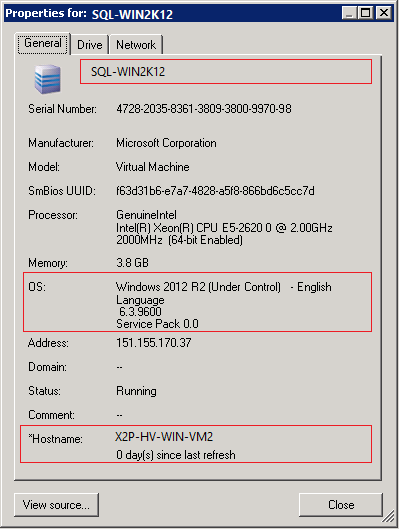Click the blue server stack icon

[x=48, y=79]
